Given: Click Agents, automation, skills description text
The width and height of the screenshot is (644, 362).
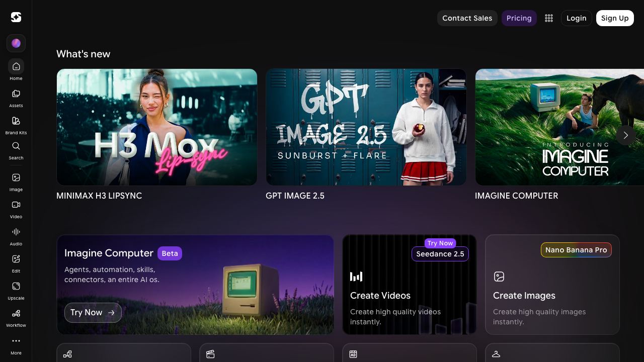Looking at the screenshot, I should click(112, 275).
